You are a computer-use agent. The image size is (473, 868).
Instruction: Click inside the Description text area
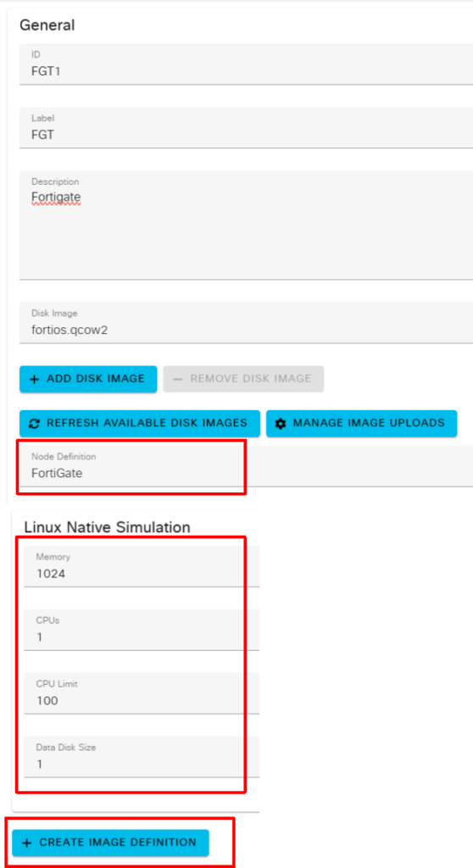click(246, 225)
